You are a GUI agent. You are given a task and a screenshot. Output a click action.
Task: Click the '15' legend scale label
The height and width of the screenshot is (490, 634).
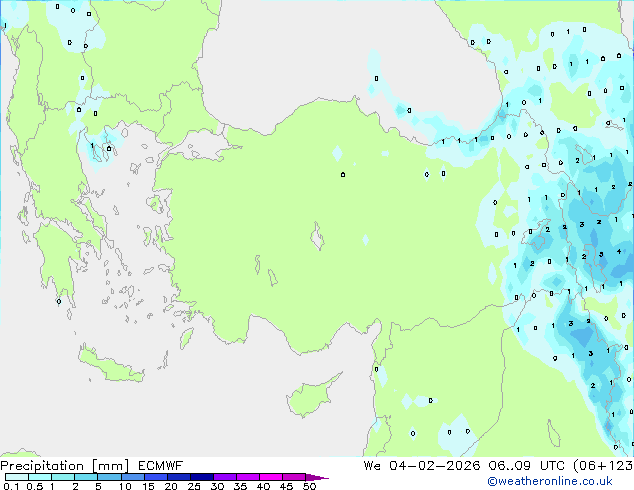click(x=148, y=486)
